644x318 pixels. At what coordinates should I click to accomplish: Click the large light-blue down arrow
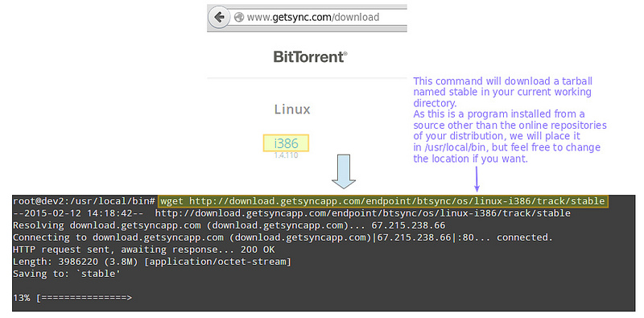tap(344, 171)
